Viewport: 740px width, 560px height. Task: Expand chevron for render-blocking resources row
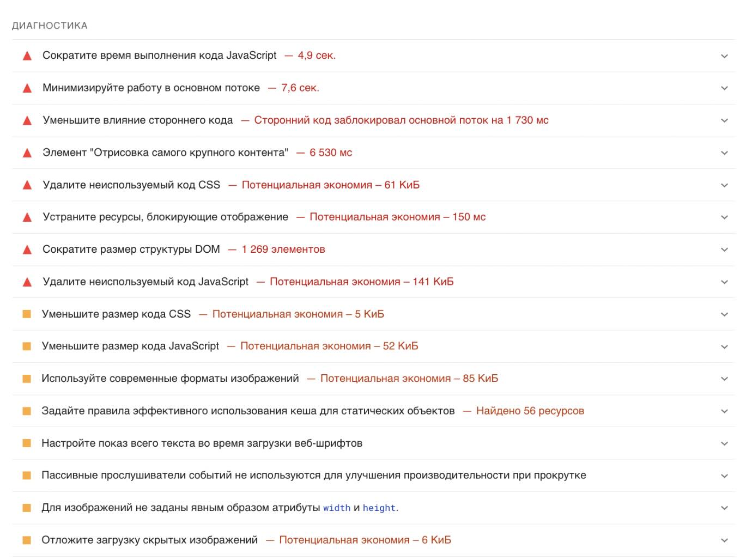[724, 217]
